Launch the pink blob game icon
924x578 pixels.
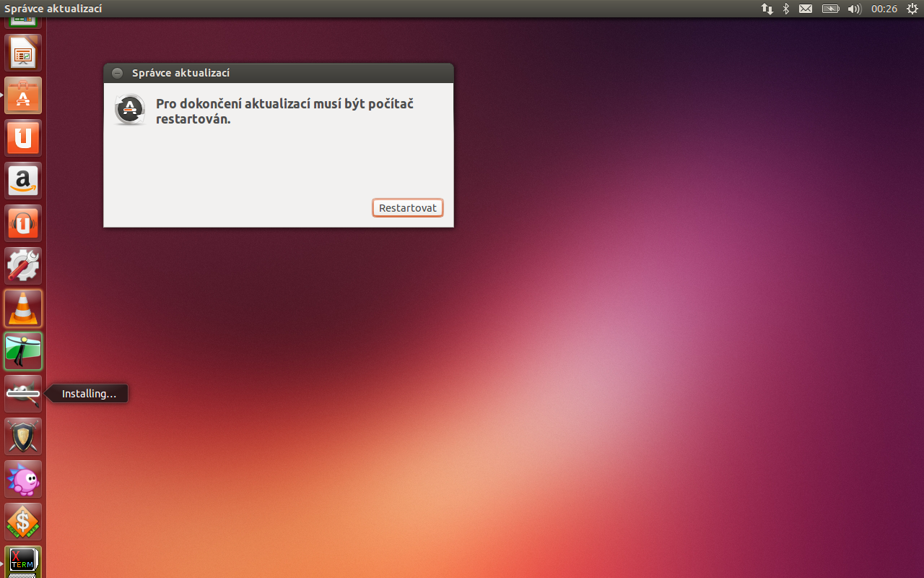tap(23, 479)
